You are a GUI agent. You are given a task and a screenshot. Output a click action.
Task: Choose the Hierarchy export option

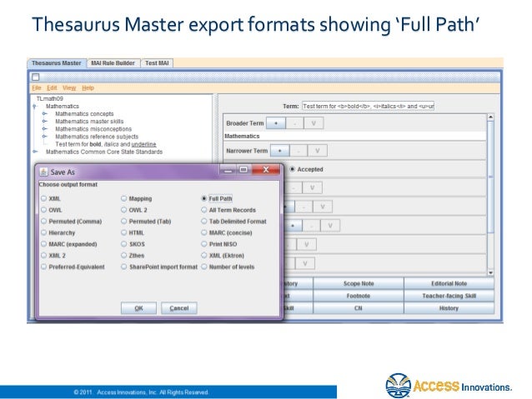click(x=43, y=232)
